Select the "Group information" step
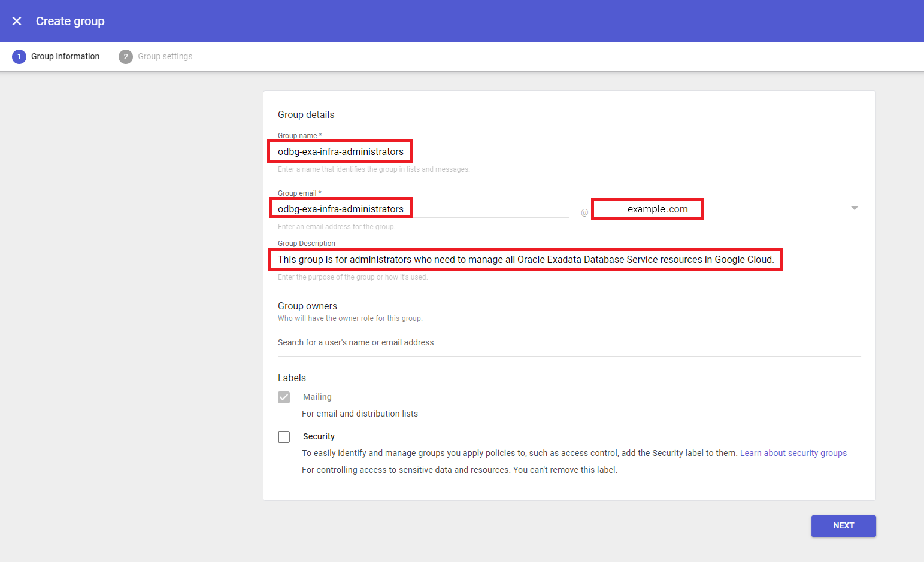The width and height of the screenshot is (924, 562). (x=65, y=56)
